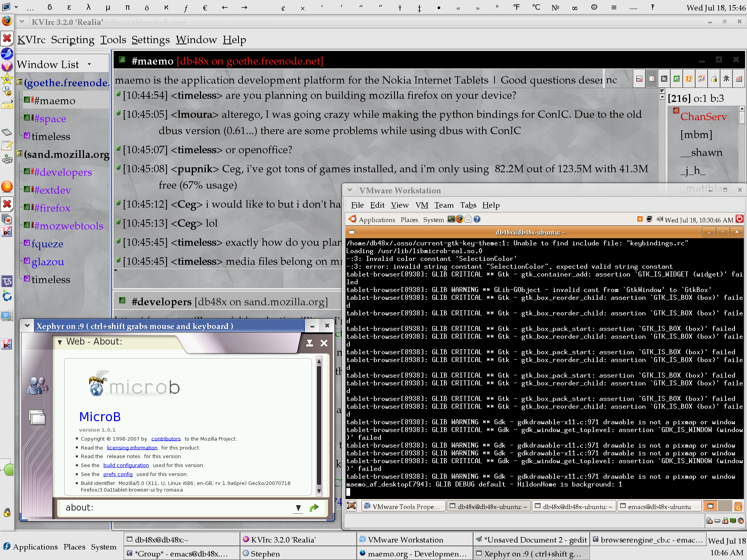The width and height of the screenshot is (747, 560).
Task: Launch terminal in Ubuntu guest panel
Action: tap(451, 219)
